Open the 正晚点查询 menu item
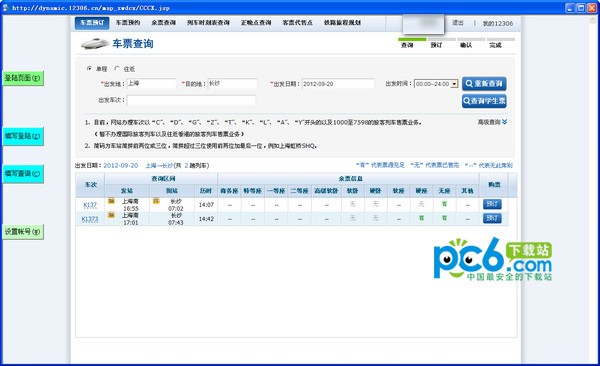The height and width of the screenshot is (366, 600). coord(256,23)
